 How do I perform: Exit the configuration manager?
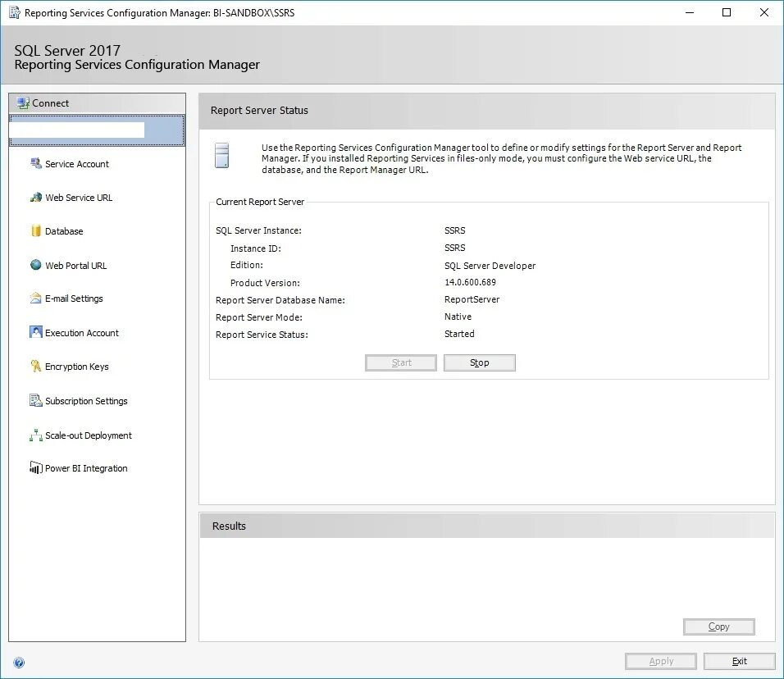tap(739, 661)
